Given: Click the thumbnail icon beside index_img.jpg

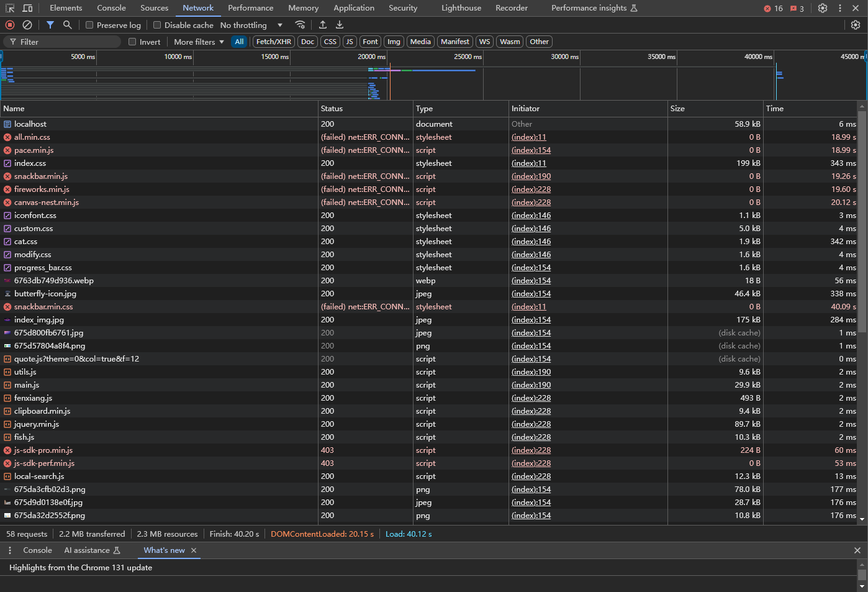Looking at the screenshot, I should 7,320.
